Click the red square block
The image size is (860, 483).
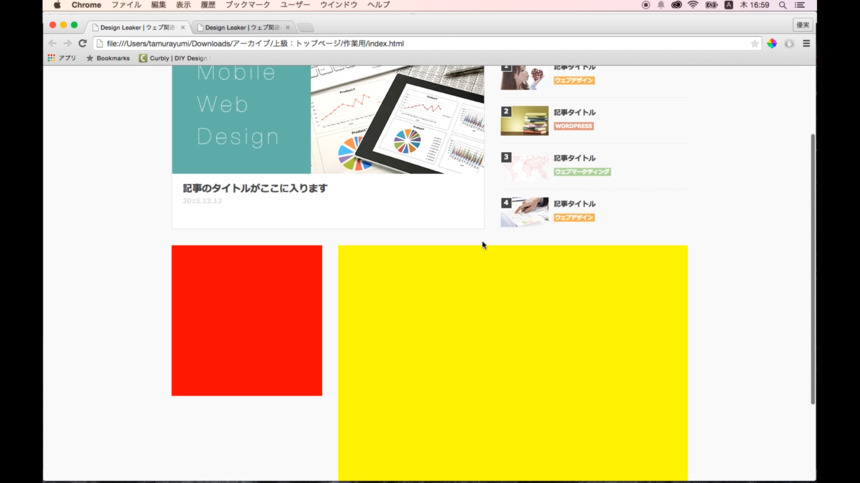click(x=247, y=320)
